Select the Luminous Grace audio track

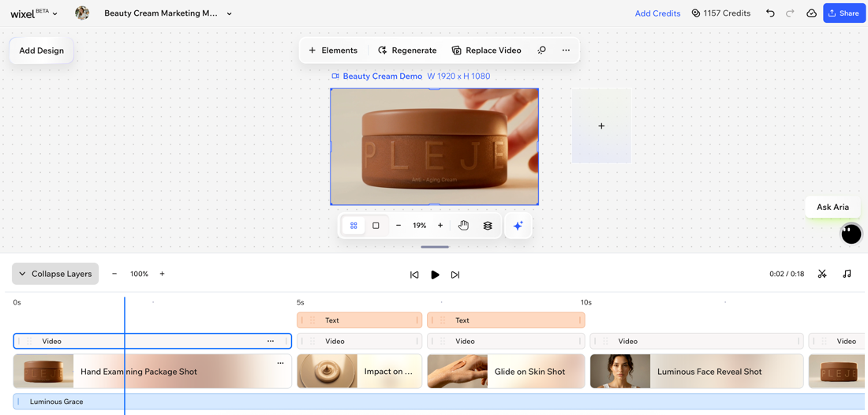click(440, 402)
